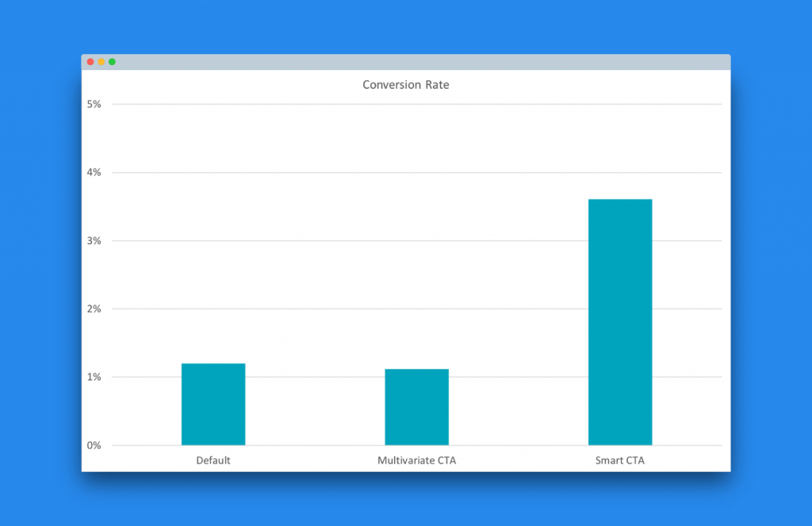The image size is (812, 526).
Task: Click the Default axis label
Action: [213, 460]
